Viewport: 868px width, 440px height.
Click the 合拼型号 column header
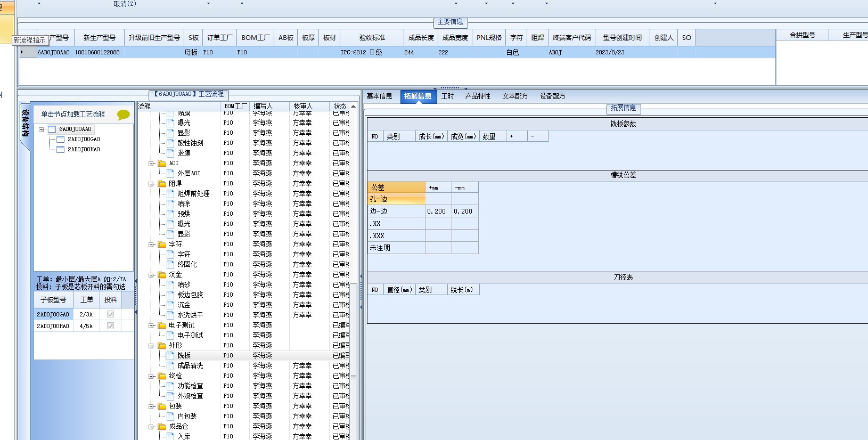click(803, 35)
